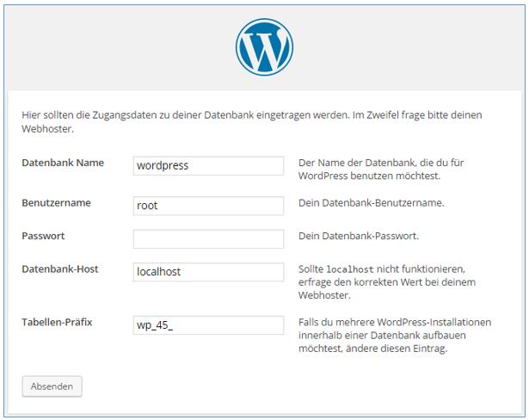
Task: Click the Datenbank-Host field with localhost
Action: tap(208, 272)
